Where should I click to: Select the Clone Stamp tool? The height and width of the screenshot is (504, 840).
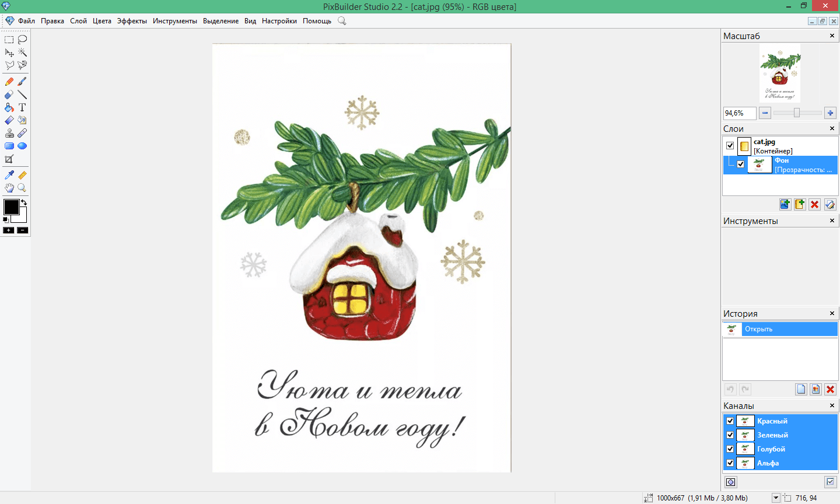point(9,133)
